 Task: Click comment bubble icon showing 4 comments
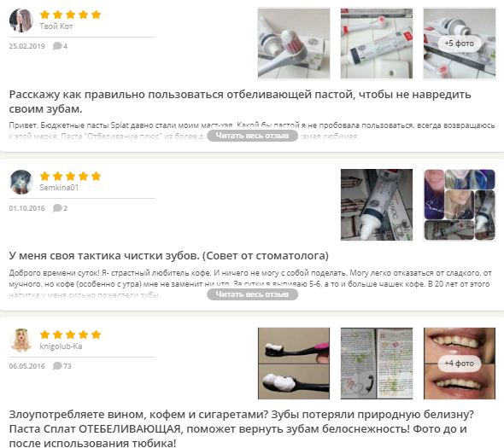click(57, 45)
